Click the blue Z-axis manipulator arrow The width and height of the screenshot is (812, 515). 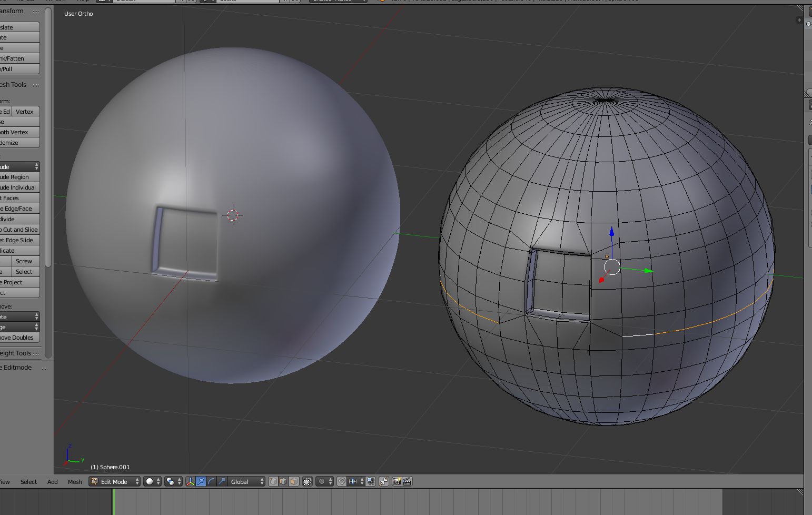point(611,232)
